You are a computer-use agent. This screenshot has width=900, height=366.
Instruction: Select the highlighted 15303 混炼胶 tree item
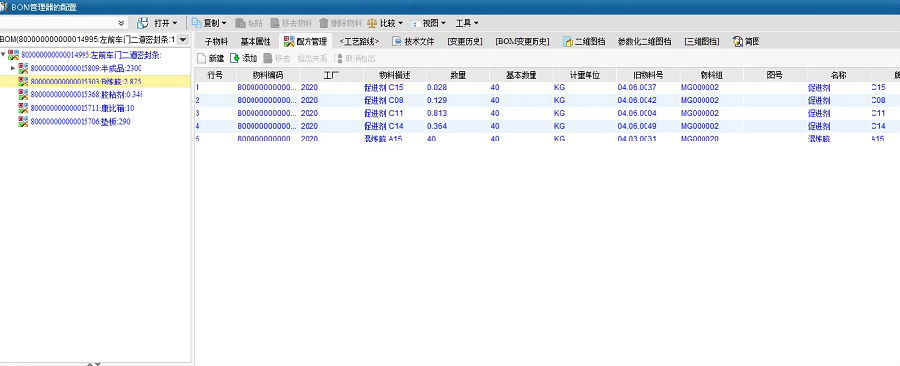pos(86,81)
